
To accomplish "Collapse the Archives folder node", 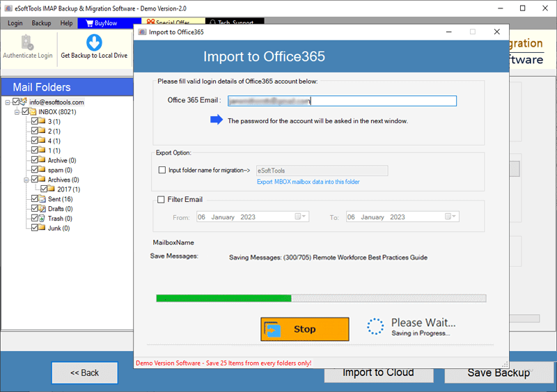I will (x=26, y=180).
